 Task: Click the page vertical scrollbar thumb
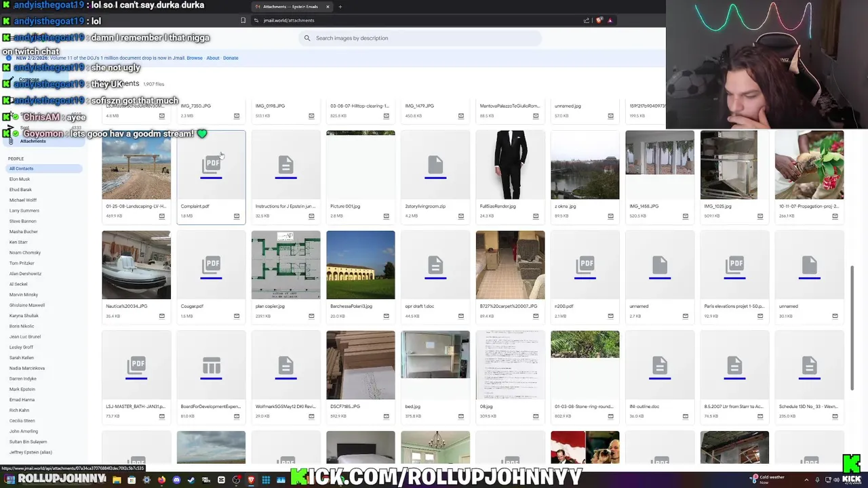pos(852,328)
